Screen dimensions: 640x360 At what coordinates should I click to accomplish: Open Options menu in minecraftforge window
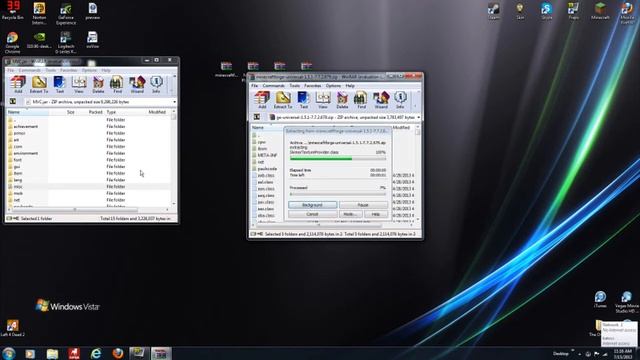(x=333, y=86)
